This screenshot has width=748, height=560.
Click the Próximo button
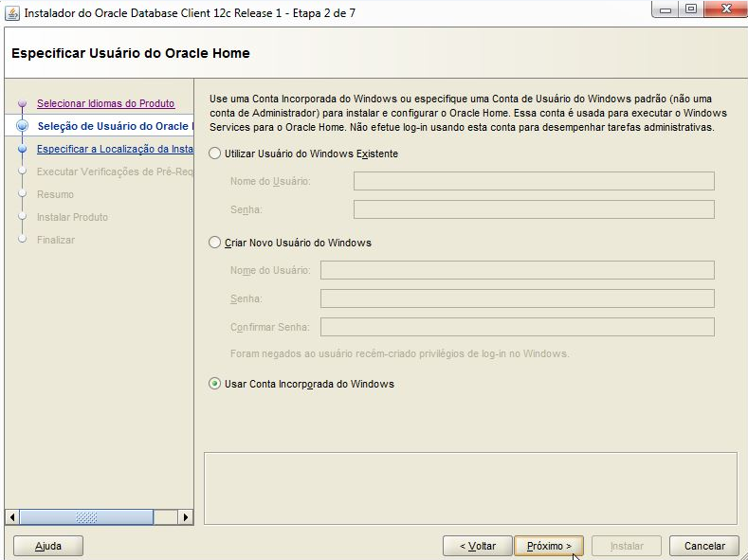(549, 546)
